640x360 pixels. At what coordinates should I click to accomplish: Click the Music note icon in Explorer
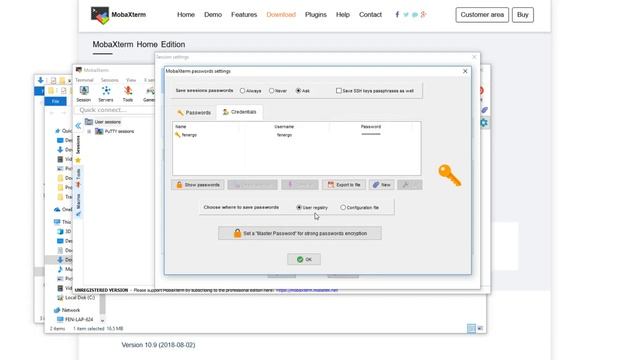[x=60, y=269]
